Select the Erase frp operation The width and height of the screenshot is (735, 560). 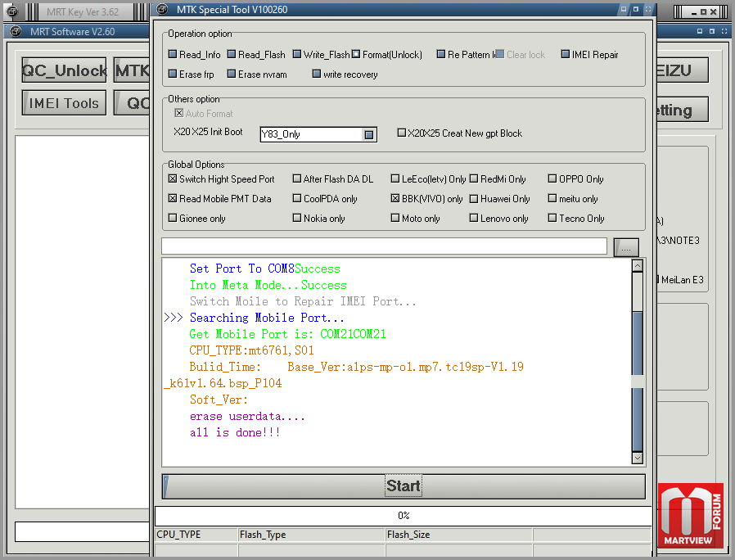coord(173,75)
